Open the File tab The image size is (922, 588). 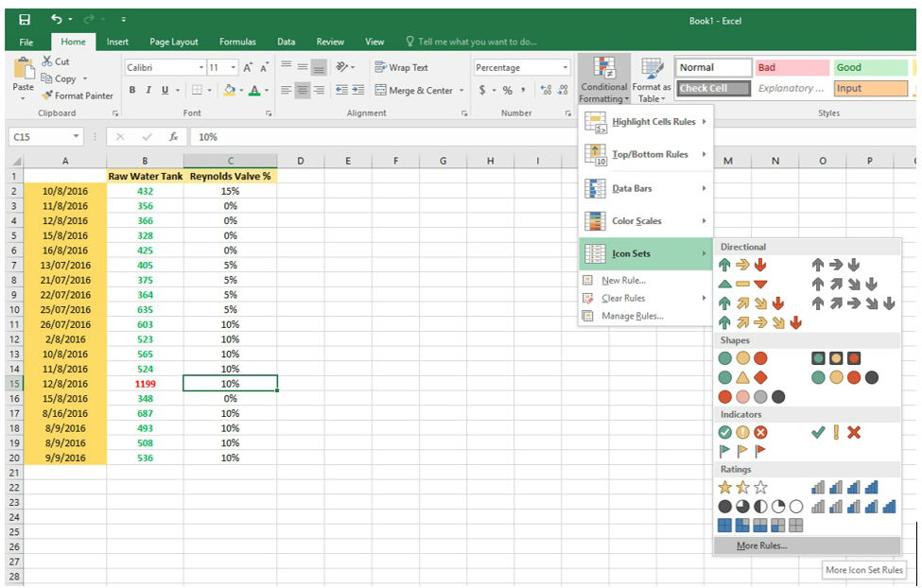tap(26, 42)
